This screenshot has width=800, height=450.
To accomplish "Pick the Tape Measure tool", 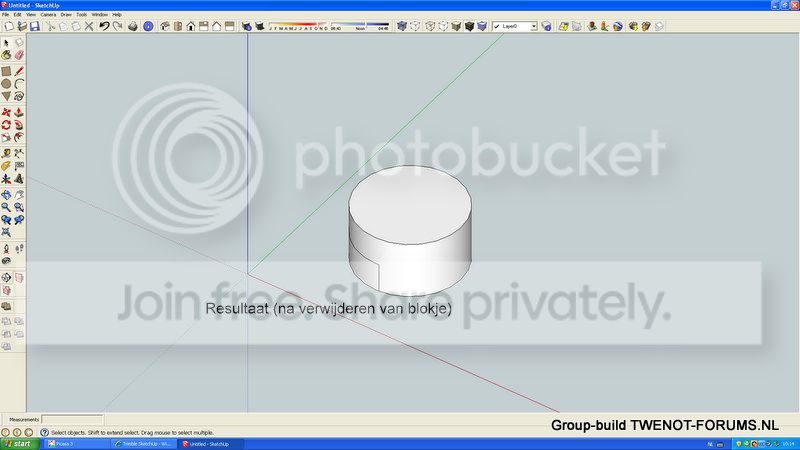I will point(6,153).
